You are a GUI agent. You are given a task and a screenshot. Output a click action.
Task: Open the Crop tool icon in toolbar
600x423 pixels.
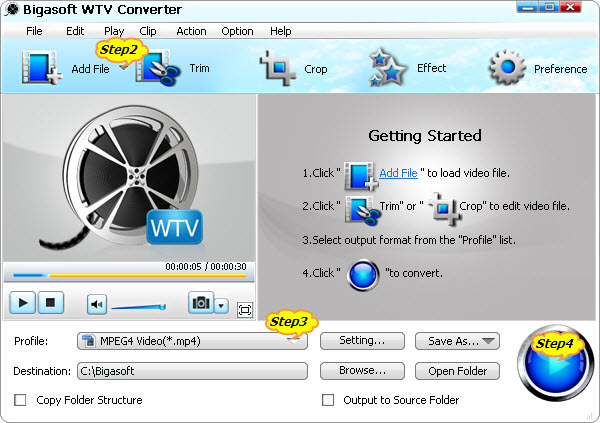(278, 68)
